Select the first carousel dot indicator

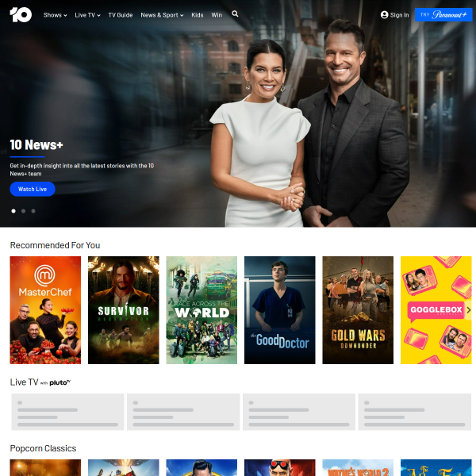[13, 211]
